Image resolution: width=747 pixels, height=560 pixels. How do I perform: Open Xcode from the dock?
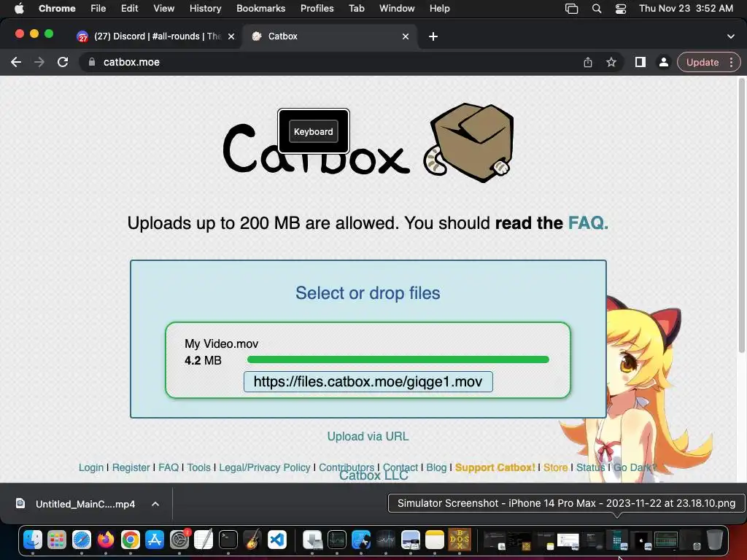pyautogui.click(x=361, y=540)
